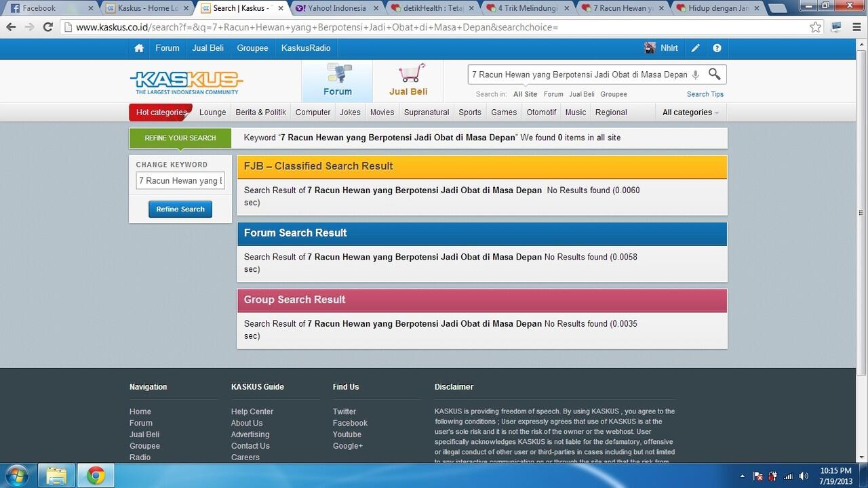Close the Facebook tab

91,8
